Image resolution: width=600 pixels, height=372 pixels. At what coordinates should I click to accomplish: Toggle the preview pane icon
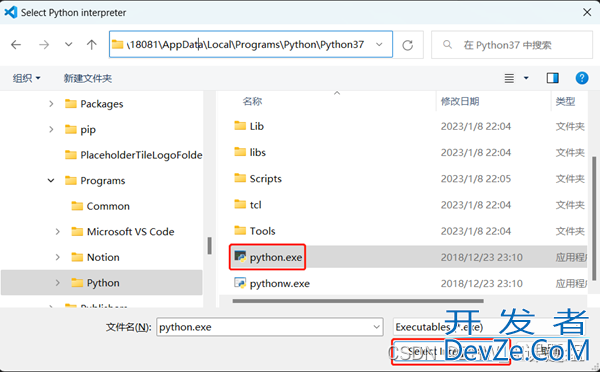pyautogui.click(x=553, y=78)
